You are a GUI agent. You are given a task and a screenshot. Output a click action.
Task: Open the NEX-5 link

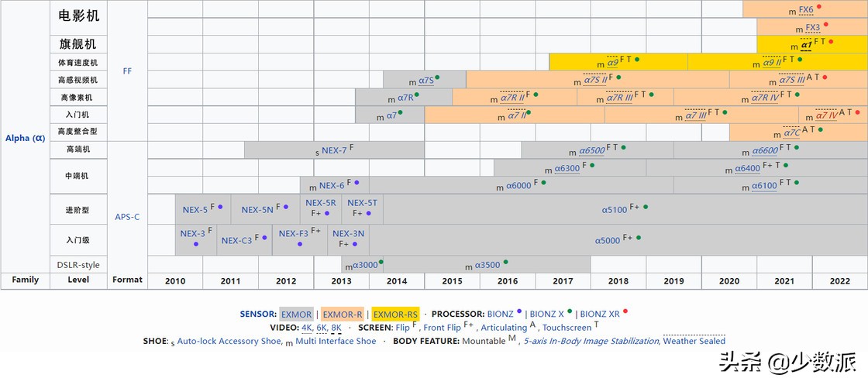pyautogui.click(x=195, y=210)
